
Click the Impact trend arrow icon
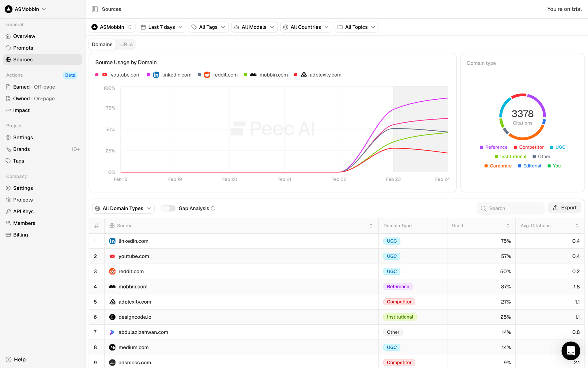coord(8,110)
